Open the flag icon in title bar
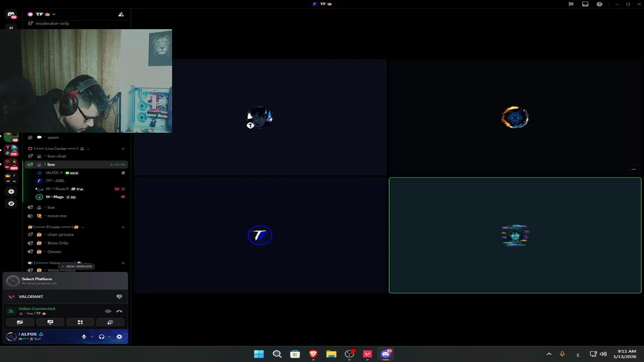This screenshot has width=644, height=362. pos(571,4)
